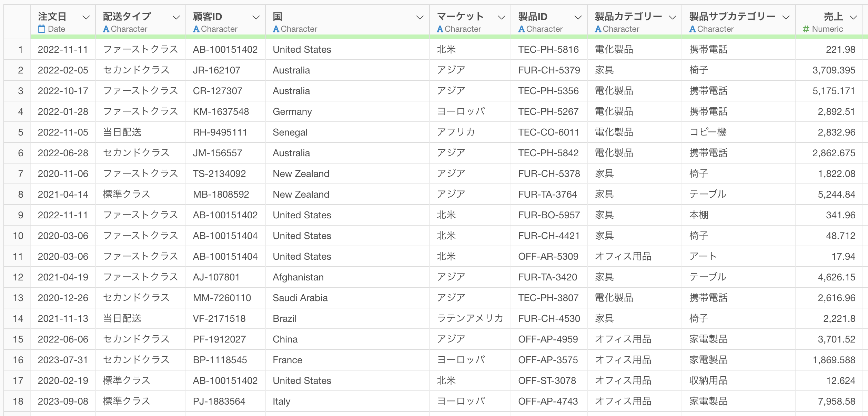868x416 pixels.
Task: Expand the 配送タイプ column menu arrow
Action: (x=176, y=17)
